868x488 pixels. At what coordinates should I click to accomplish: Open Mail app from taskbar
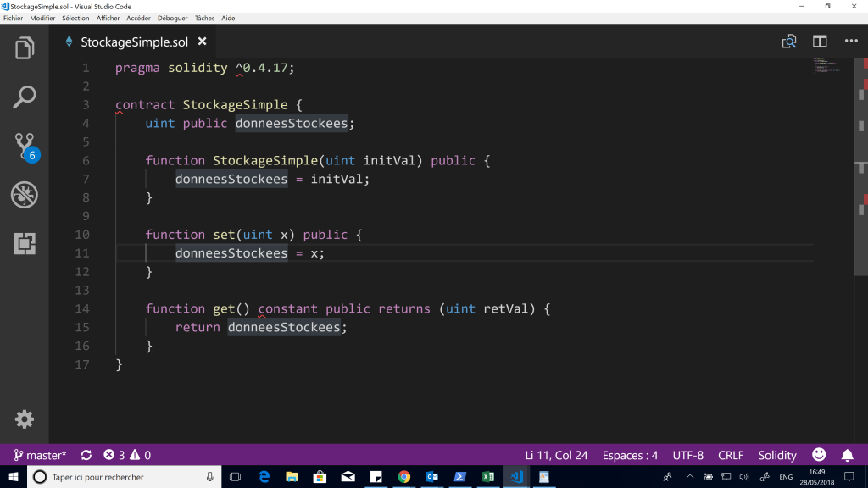point(348,477)
